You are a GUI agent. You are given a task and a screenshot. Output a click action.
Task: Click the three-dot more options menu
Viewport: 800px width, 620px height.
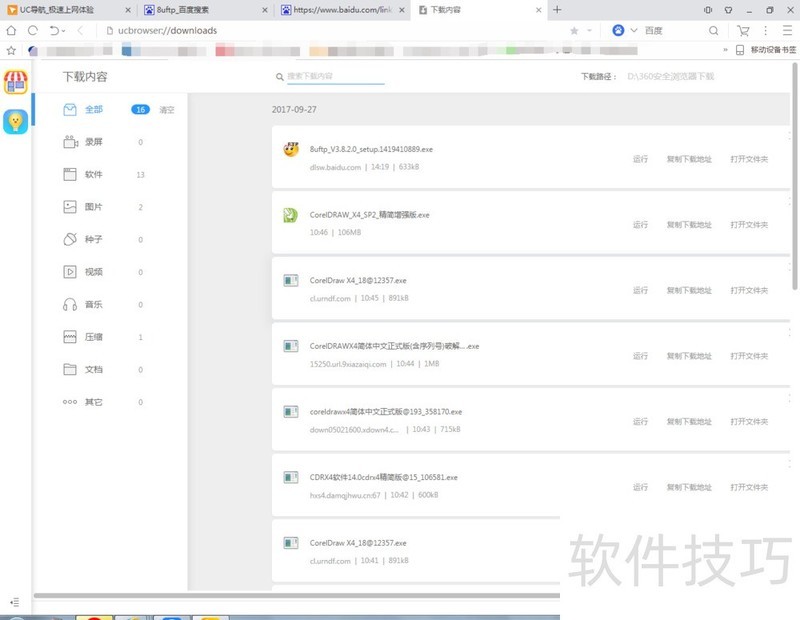tap(765, 31)
